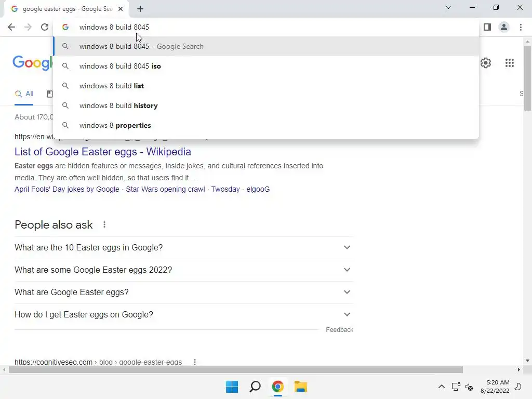Select suggestion windows 8 build history

click(x=266, y=105)
